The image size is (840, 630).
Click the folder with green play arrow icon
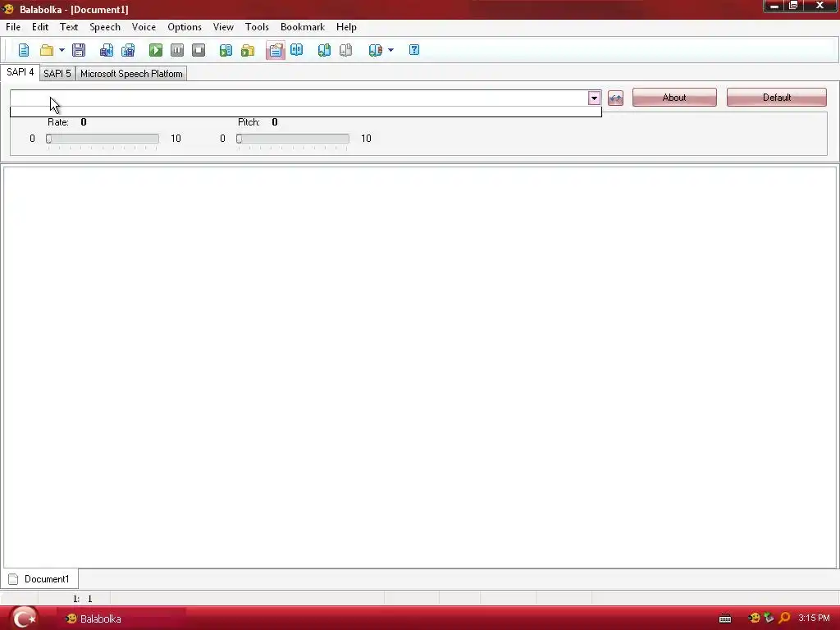pyautogui.click(x=248, y=50)
